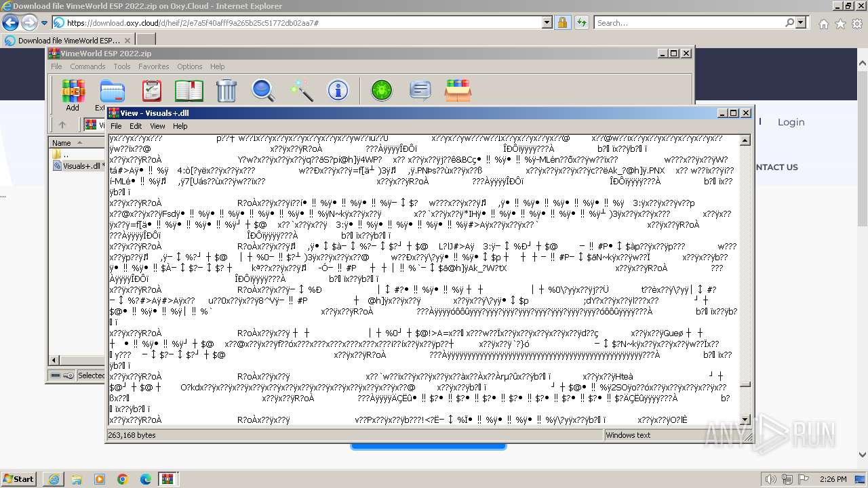Click the View book icon in WinRAR toolbar
Viewport: 868px width, 488px height.
pos(189,90)
